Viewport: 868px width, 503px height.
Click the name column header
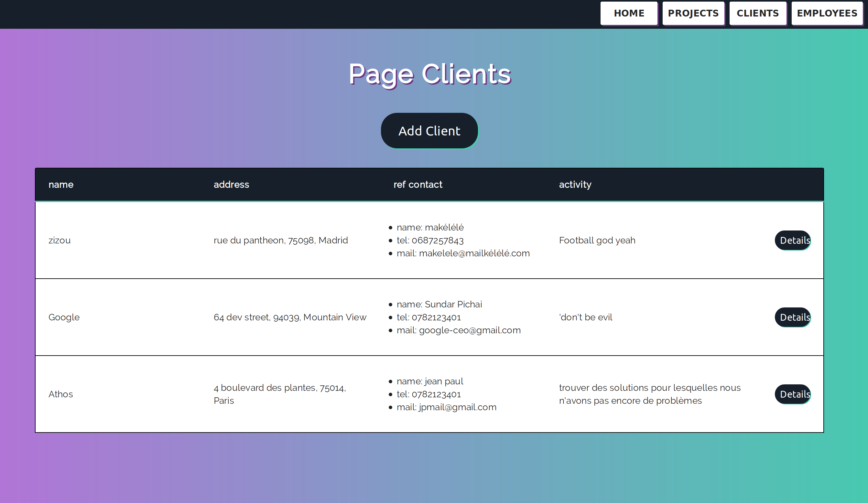point(61,185)
